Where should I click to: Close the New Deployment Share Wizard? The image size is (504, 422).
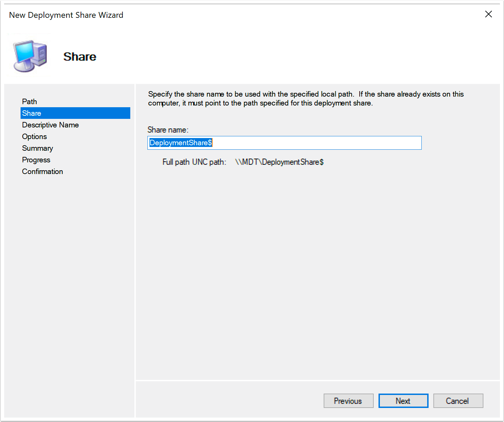pos(488,14)
